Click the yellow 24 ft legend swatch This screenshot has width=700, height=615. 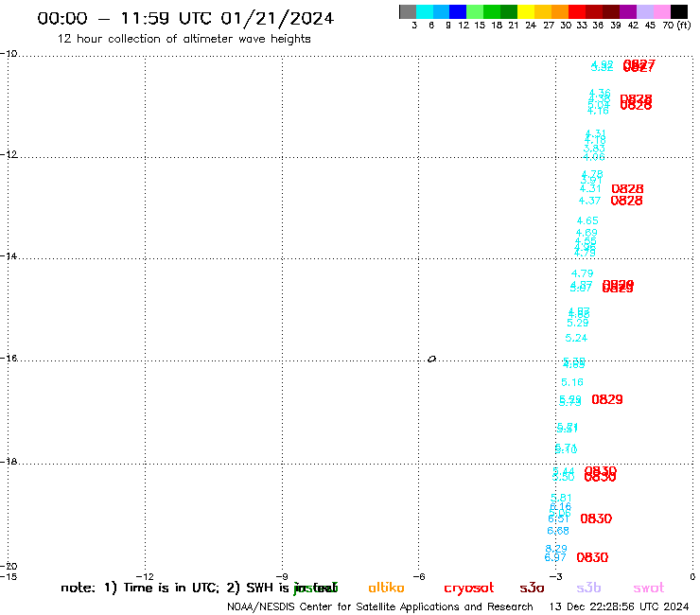click(526, 11)
